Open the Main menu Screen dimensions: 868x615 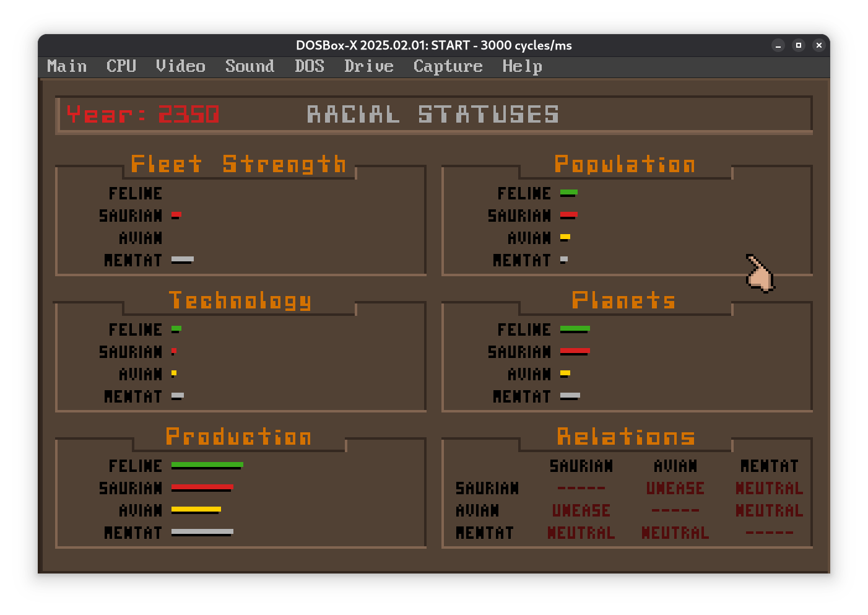pos(67,66)
